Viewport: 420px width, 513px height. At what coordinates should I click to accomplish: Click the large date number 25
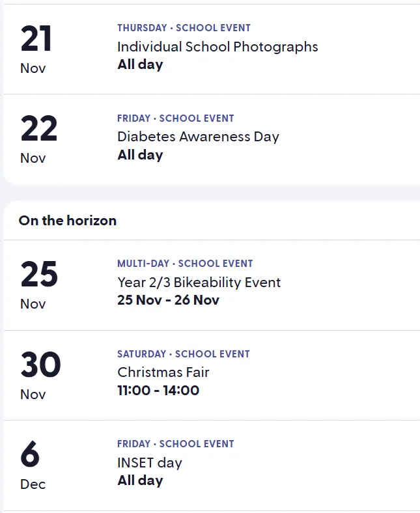coord(38,274)
